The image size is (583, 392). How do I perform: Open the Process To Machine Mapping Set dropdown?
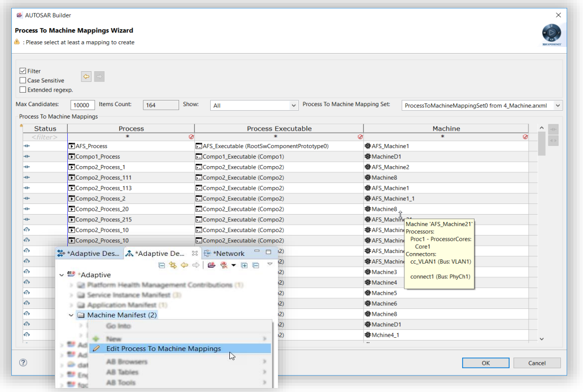click(482, 106)
